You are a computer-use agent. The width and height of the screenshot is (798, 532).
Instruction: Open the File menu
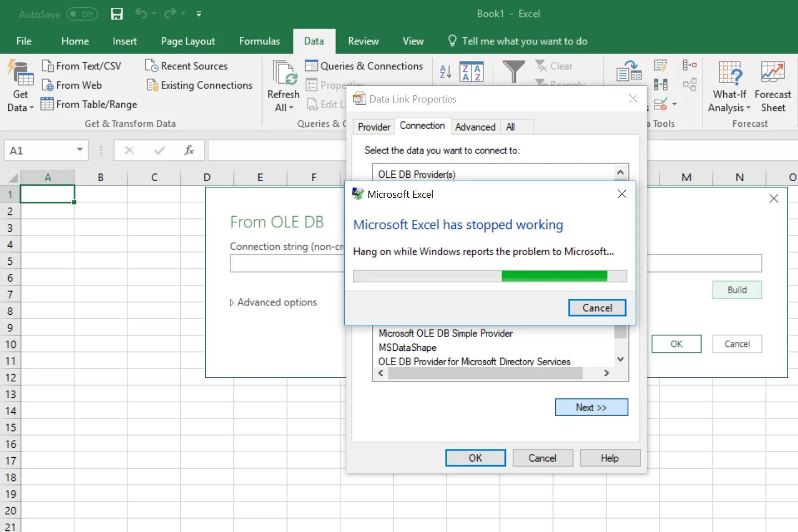[24, 41]
